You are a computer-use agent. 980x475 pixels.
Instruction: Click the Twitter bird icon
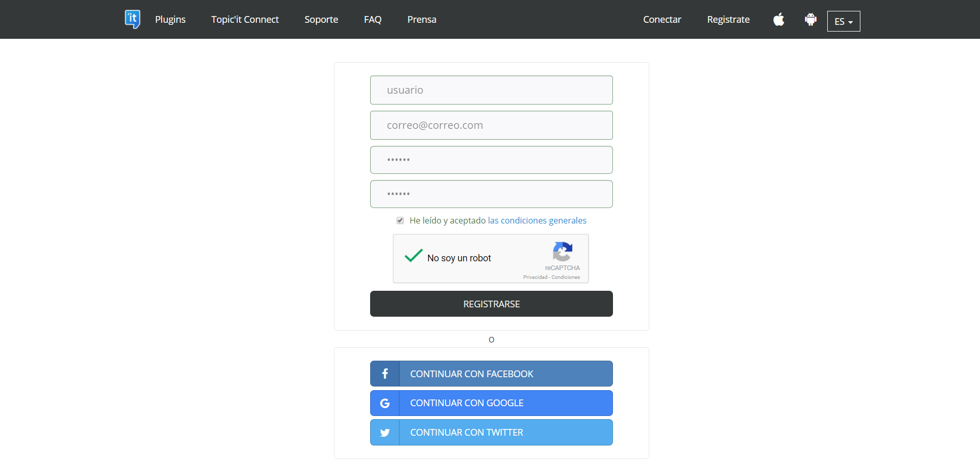click(x=385, y=433)
